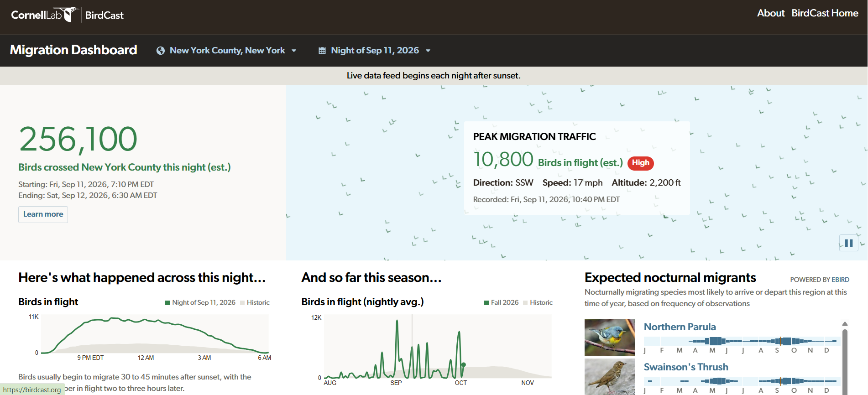Click the Direction: SSW text
The height and width of the screenshot is (395, 868).
point(503,183)
